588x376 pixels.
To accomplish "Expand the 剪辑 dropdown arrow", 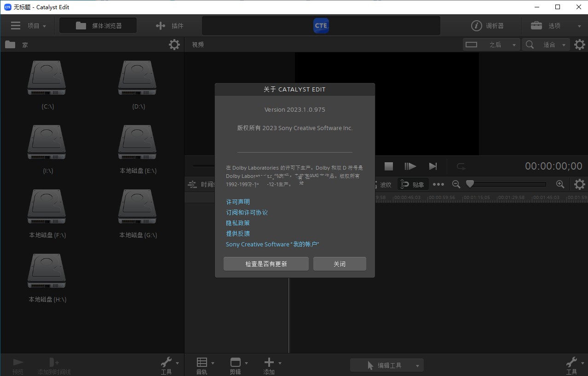I will [246, 363].
